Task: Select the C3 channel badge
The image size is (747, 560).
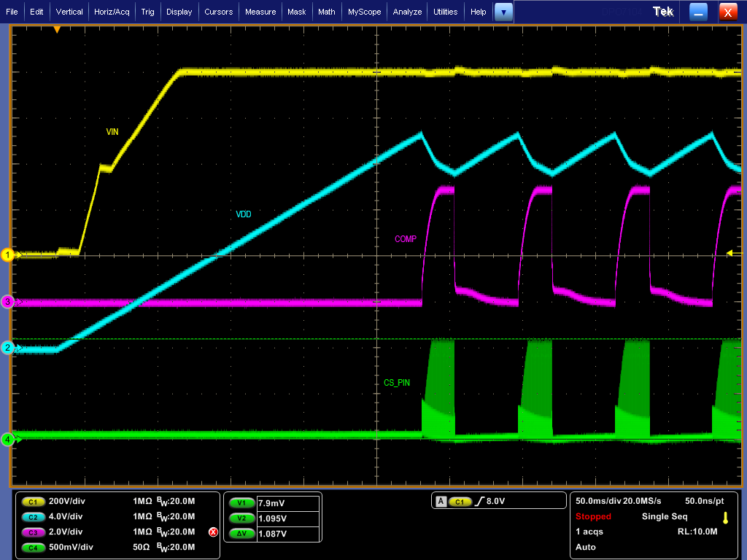Action: pos(33,532)
